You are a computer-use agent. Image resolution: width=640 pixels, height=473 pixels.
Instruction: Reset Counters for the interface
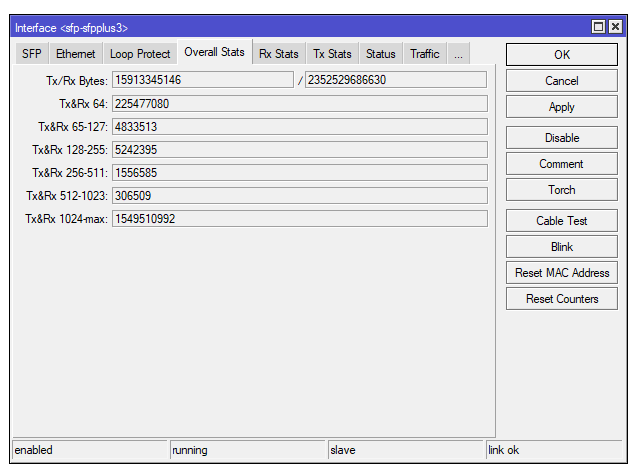[x=562, y=299]
